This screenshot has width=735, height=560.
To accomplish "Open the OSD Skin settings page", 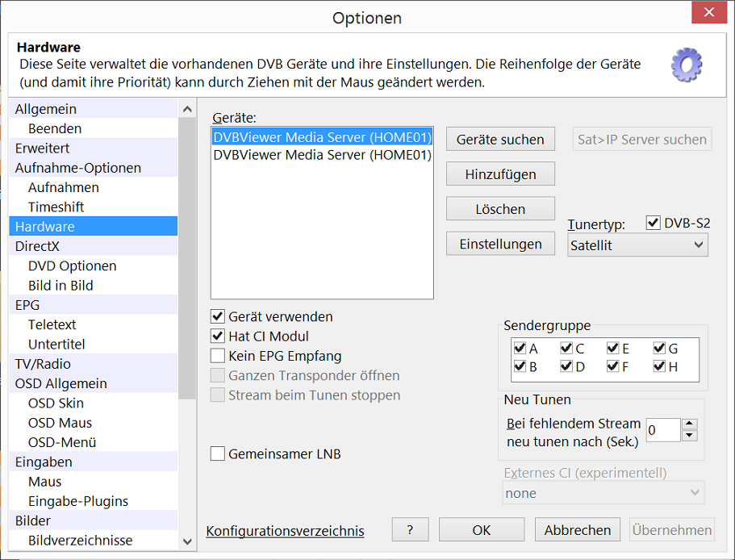I will (56, 403).
